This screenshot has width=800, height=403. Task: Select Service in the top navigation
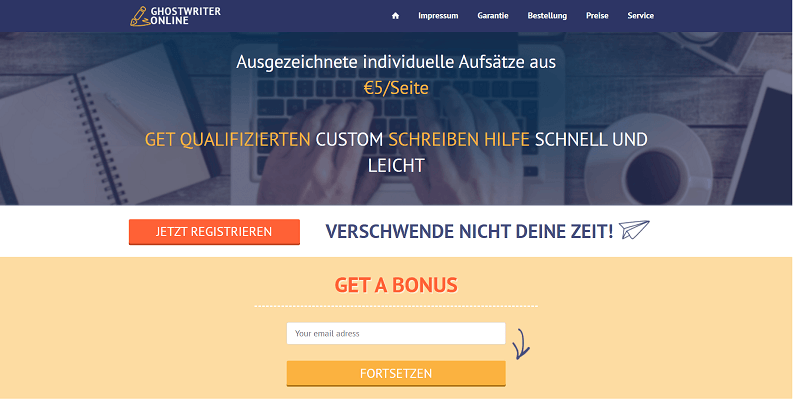[x=640, y=16]
